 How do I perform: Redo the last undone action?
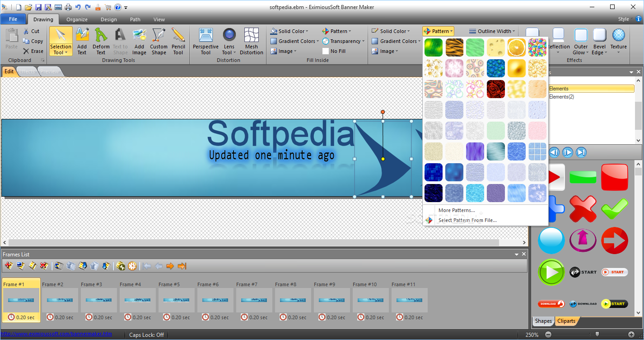pos(88,7)
